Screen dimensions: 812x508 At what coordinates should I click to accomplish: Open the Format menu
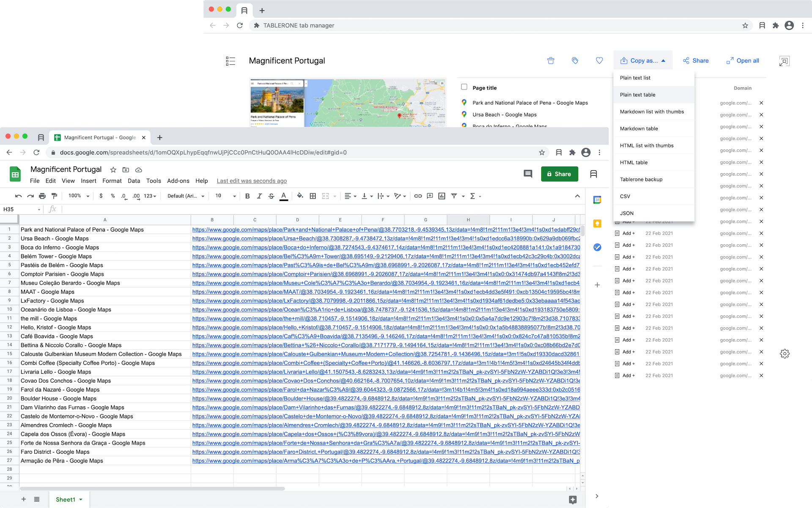112,181
